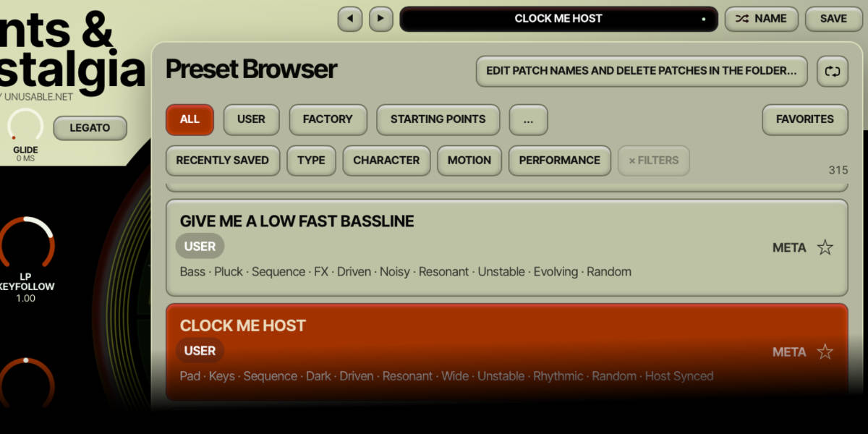Click the 315 preset count

[x=838, y=170]
